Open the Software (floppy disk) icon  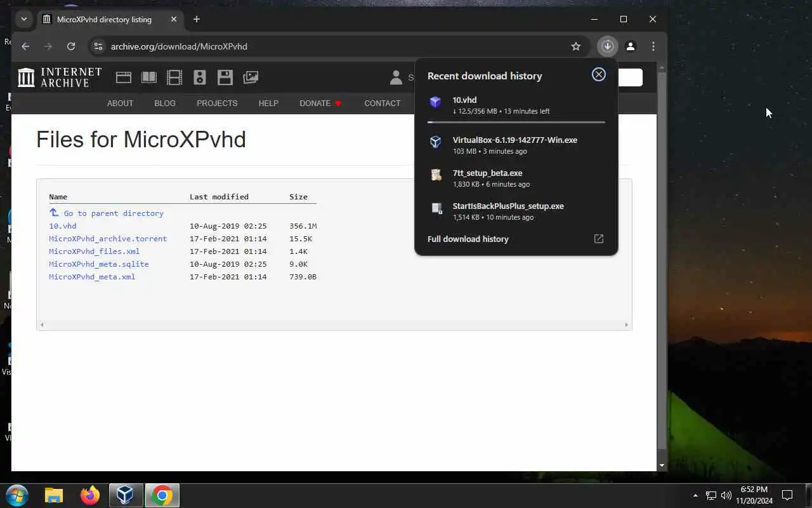(x=225, y=77)
